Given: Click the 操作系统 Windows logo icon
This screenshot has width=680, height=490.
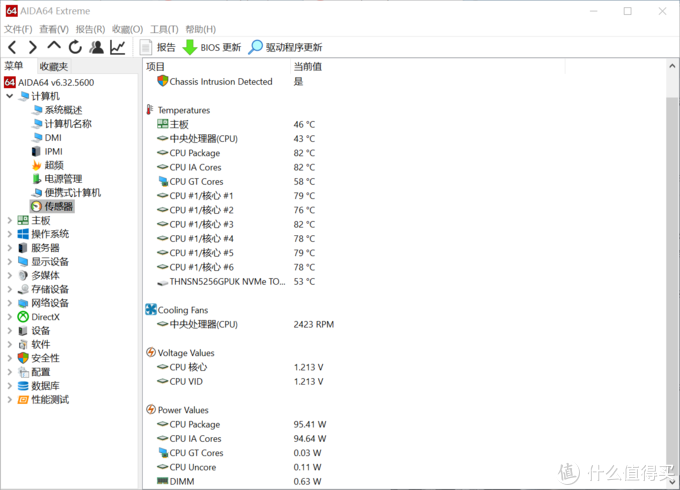Looking at the screenshot, I should (x=23, y=234).
